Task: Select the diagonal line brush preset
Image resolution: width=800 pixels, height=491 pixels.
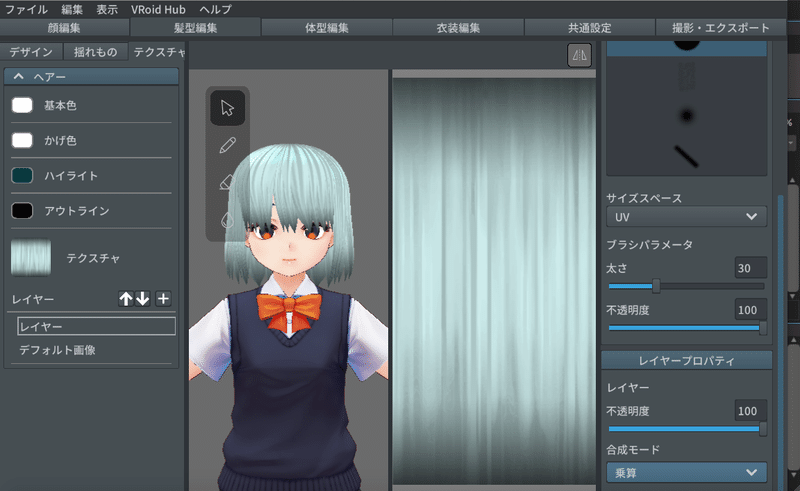Action: point(687,156)
